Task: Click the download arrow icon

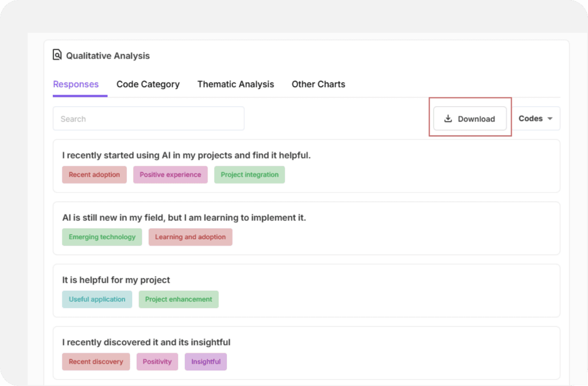Action: tap(448, 119)
